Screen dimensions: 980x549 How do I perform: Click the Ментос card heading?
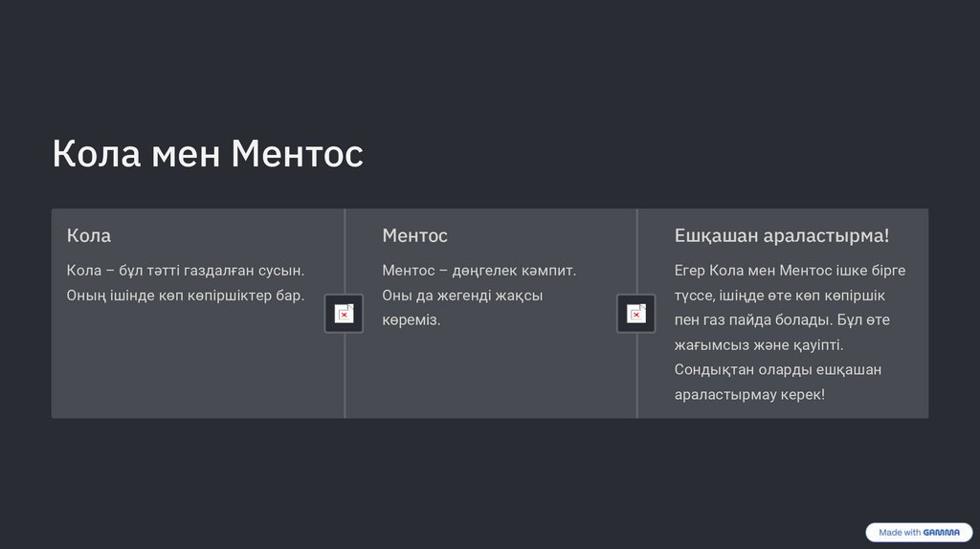[x=414, y=235]
